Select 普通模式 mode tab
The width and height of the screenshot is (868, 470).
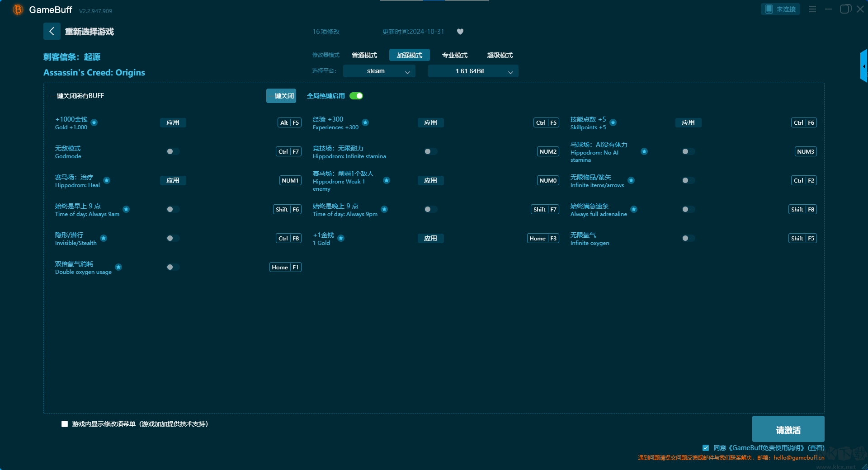pos(364,55)
